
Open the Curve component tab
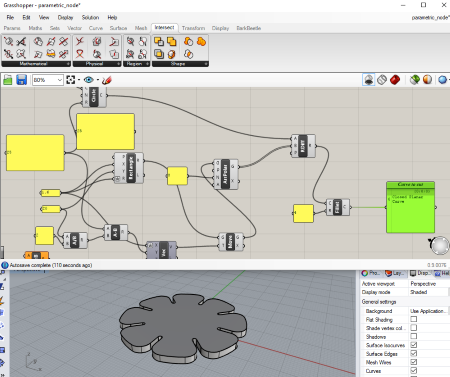pyautogui.click(x=96, y=28)
